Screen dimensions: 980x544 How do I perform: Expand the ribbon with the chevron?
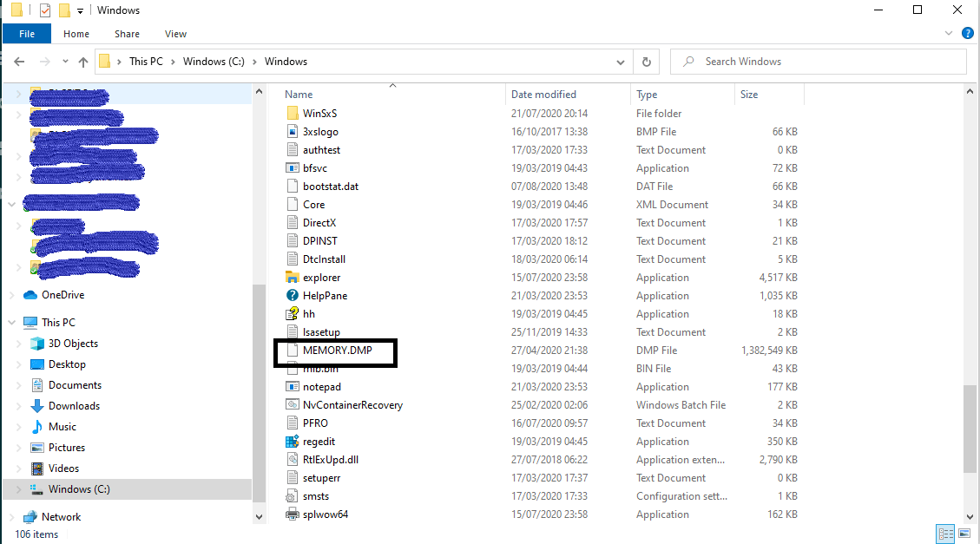tap(948, 34)
